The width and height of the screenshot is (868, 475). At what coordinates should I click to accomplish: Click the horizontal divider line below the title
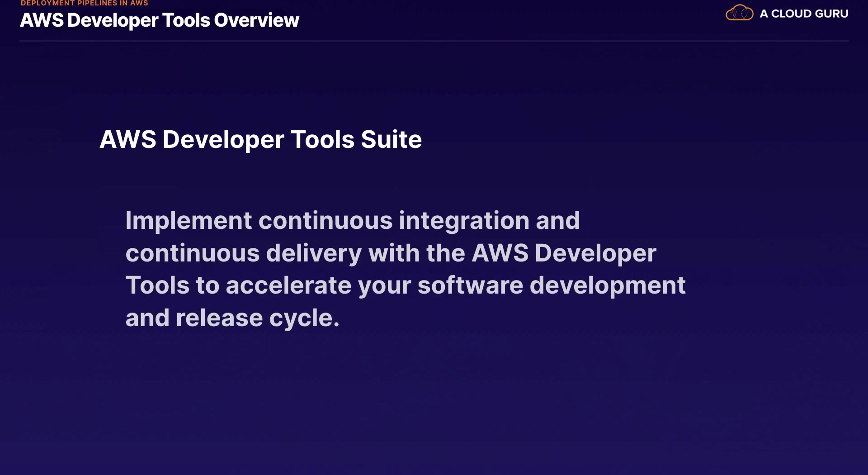point(434,41)
